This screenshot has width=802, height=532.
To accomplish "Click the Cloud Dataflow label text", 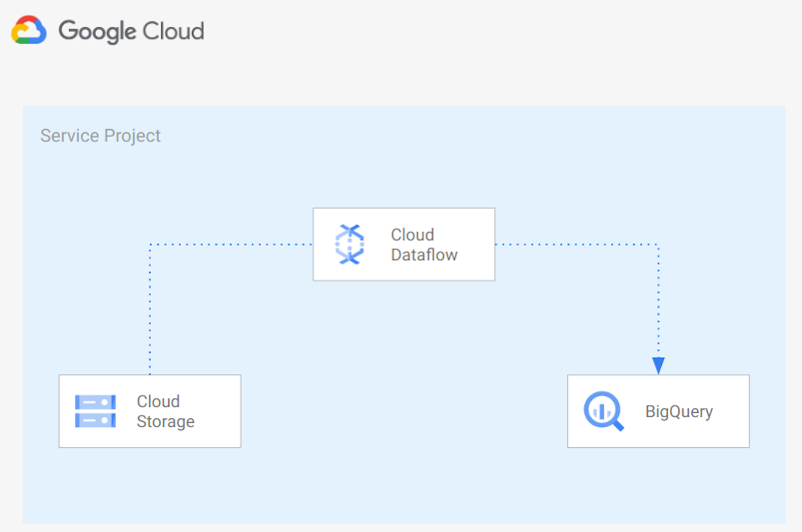I will 424,244.
